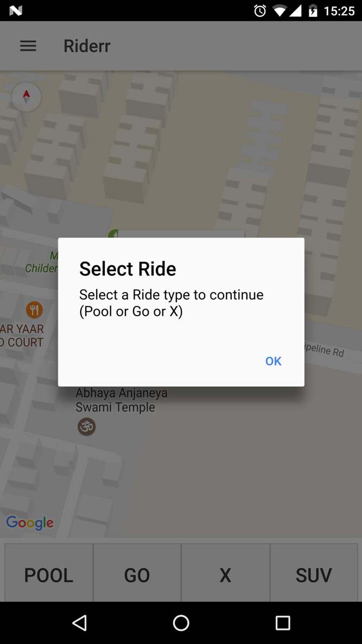Tap the map compass icon
The width and height of the screenshot is (362, 644).
coord(26,97)
